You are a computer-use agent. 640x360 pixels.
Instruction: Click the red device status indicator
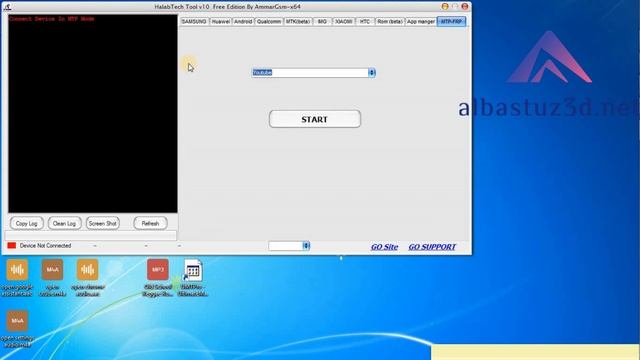click(11, 245)
